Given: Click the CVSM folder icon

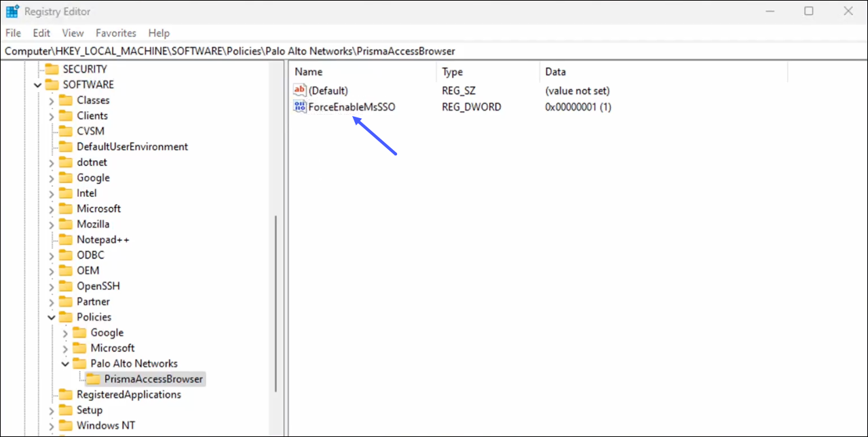Looking at the screenshot, I should [66, 131].
